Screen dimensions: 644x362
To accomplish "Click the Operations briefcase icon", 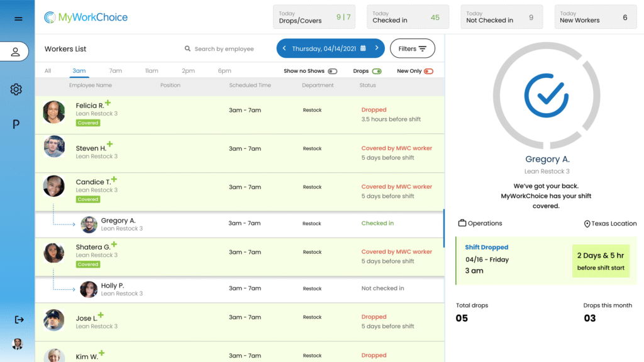I will [x=462, y=223].
